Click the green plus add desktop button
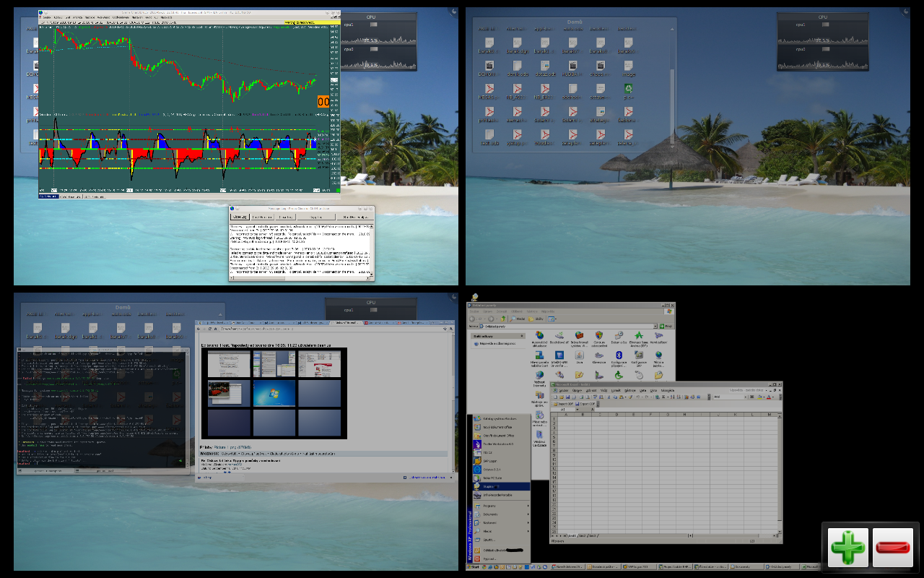The image size is (924, 578). point(847,548)
